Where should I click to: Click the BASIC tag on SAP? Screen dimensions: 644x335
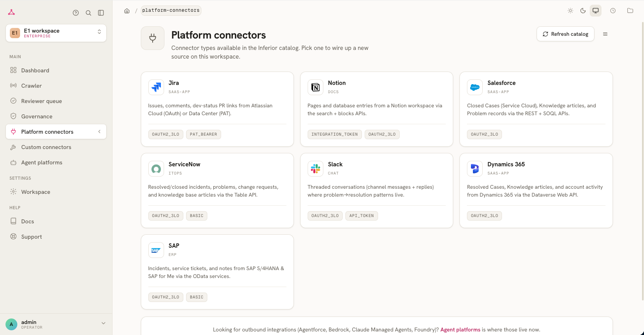click(x=197, y=297)
